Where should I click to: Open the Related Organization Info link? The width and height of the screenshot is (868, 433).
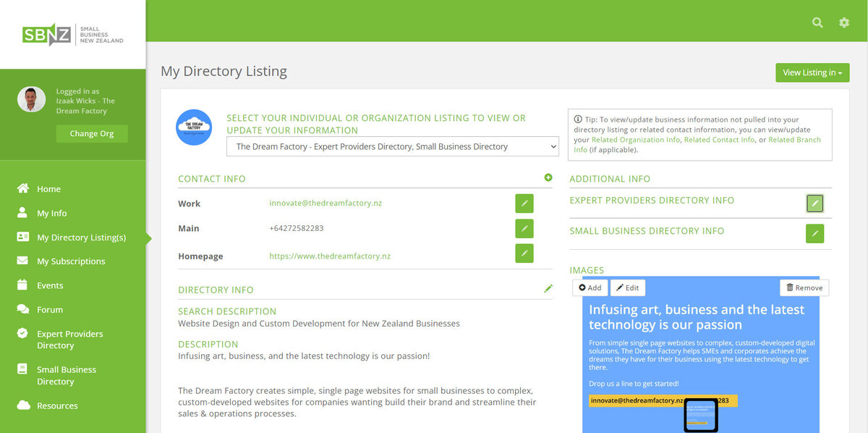[636, 140]
